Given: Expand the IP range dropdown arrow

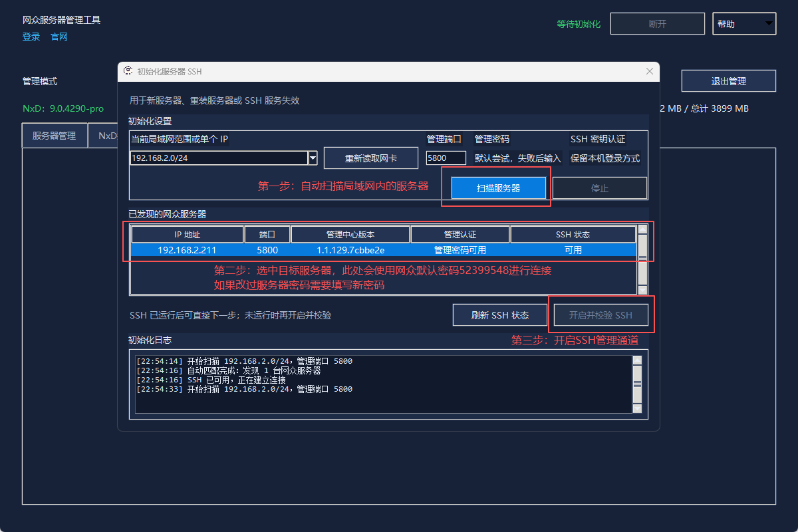Looking at the screenshot, I should (313, 158).
